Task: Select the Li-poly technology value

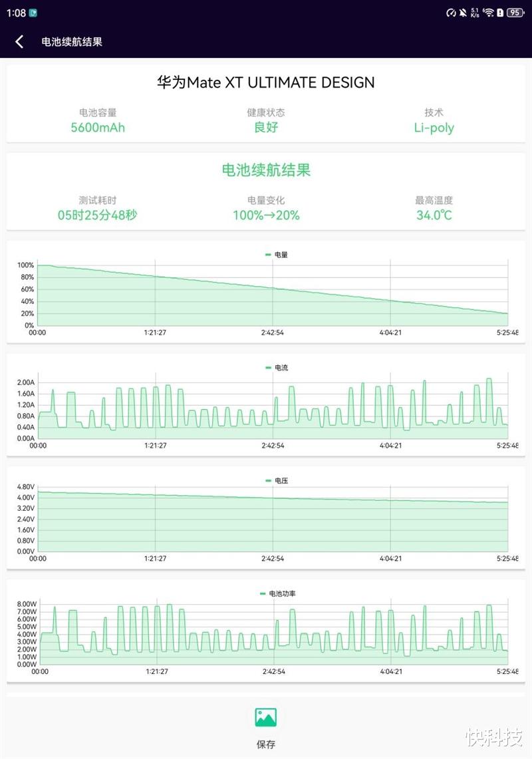Action: (x=434, y=128)
